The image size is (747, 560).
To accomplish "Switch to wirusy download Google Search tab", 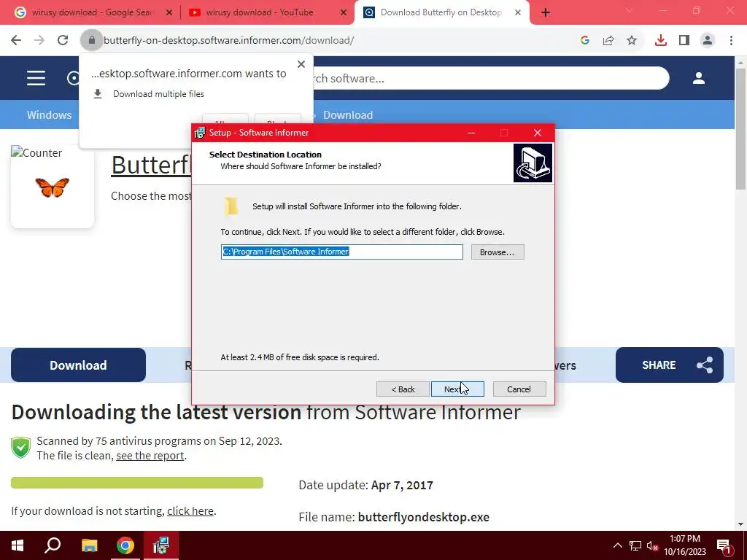I will pos(91,12).
